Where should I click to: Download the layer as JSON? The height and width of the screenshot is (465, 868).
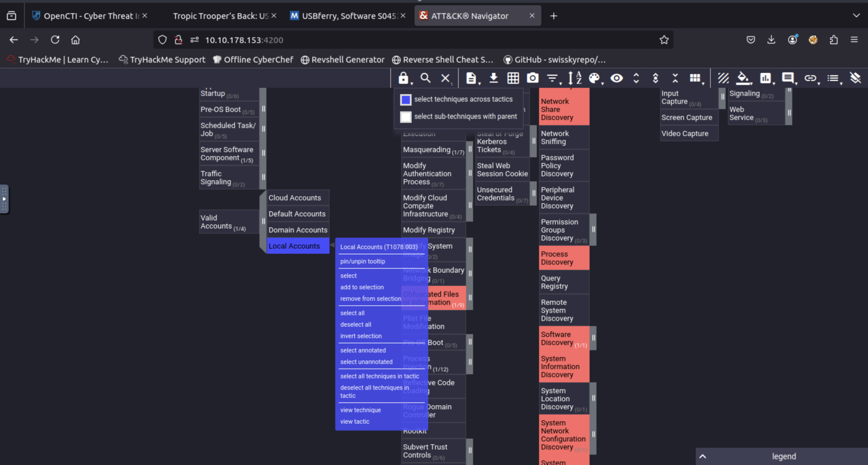coord(494,78)
